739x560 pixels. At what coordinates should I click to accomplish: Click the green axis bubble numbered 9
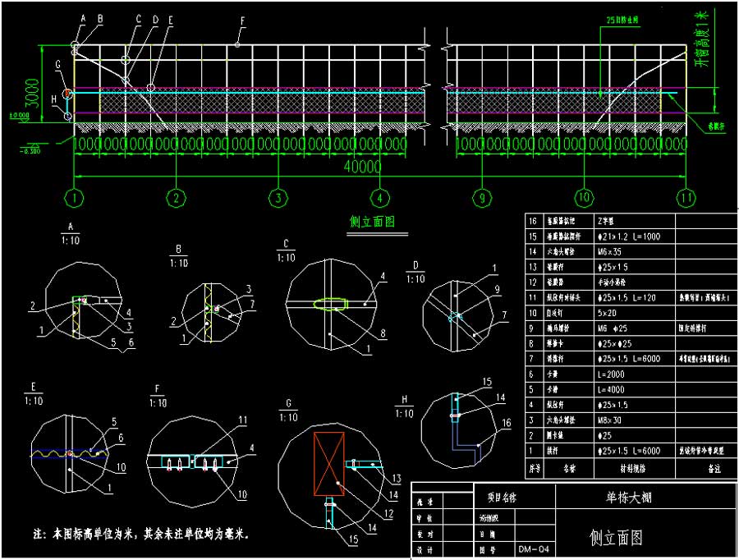[x=482, y=198]
